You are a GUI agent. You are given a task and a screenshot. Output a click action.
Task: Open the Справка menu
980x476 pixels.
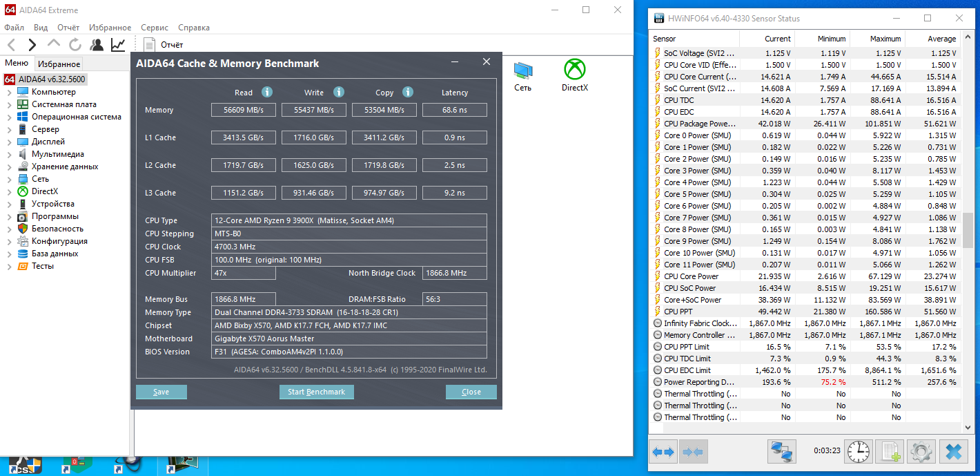(194, 28)
